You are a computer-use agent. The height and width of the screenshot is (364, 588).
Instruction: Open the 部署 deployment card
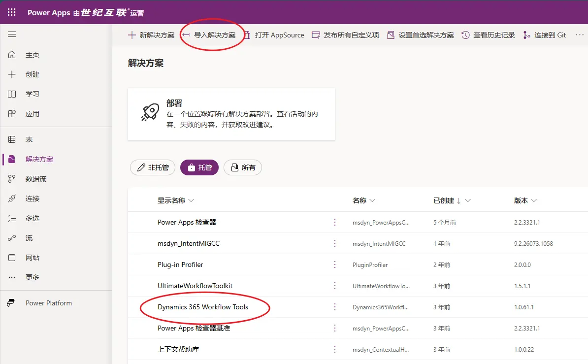[x=231, y=114]
